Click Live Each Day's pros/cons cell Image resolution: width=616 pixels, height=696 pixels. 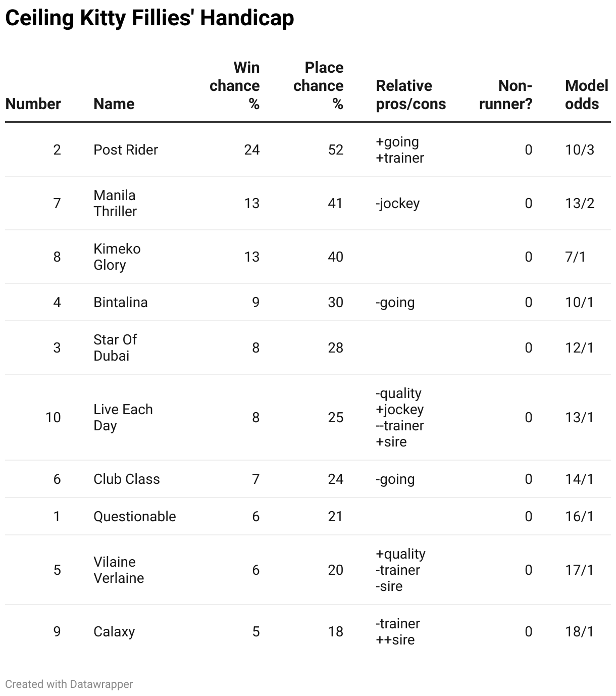coord(400,417)
